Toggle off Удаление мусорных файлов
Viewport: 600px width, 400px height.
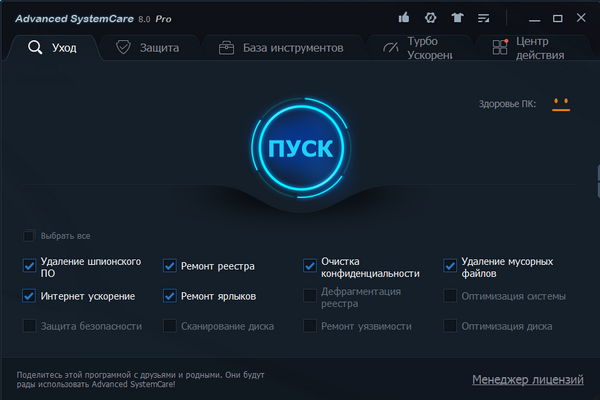(x=450, y=266)
